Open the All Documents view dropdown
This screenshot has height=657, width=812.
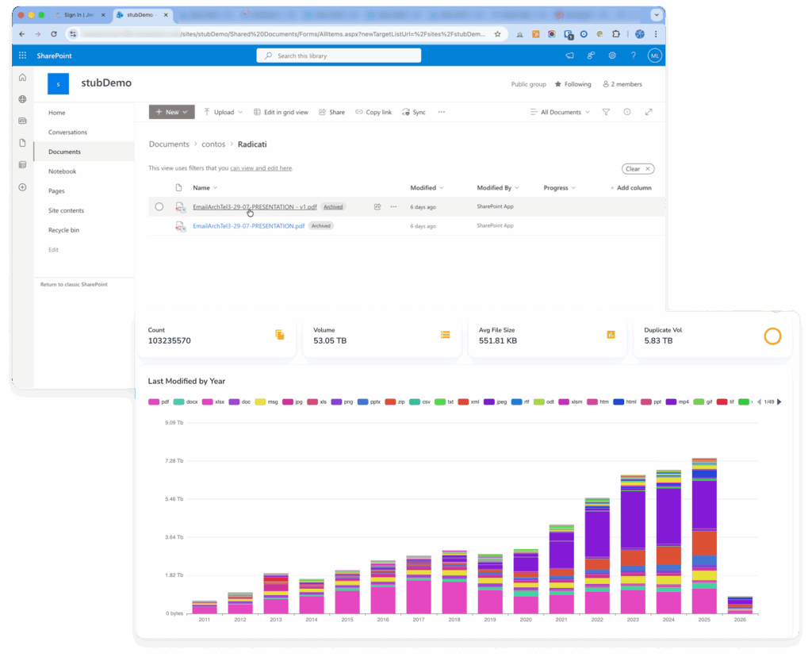[560, 112]
